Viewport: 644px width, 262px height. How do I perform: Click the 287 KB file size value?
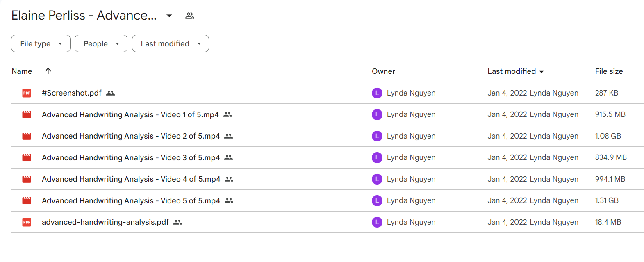607,93
